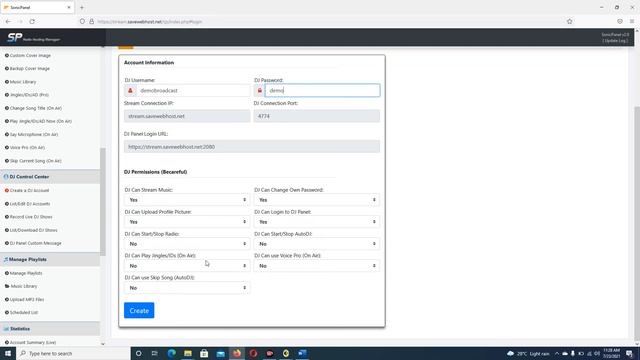Select the Stream Connection IP field
640x360 pixels.
(187, 116)
